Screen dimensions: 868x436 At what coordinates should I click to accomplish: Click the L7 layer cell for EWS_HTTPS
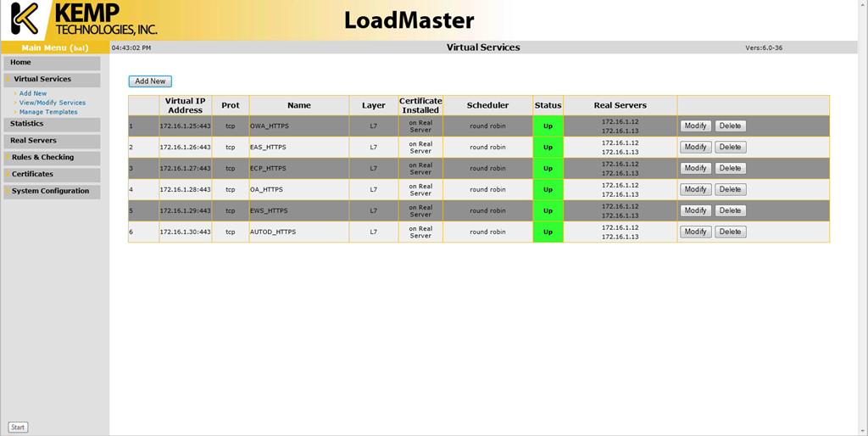pyautogui.click(x=374, y=210)
